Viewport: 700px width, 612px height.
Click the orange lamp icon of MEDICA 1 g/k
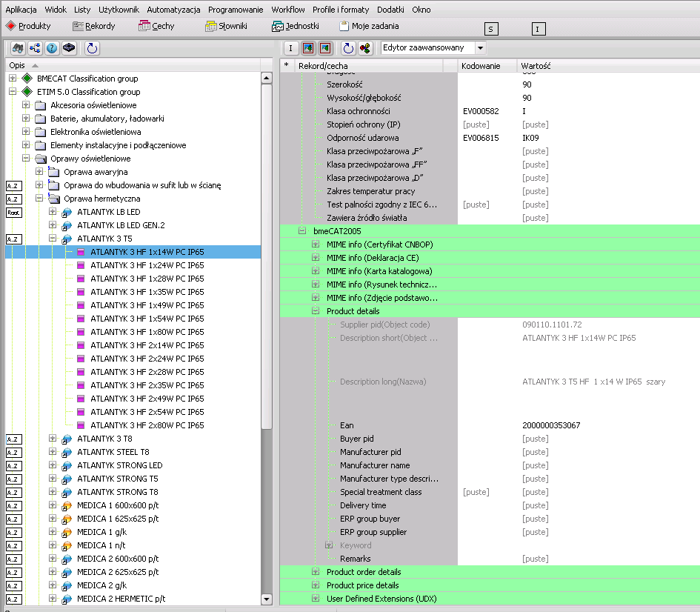click(67, 533)
